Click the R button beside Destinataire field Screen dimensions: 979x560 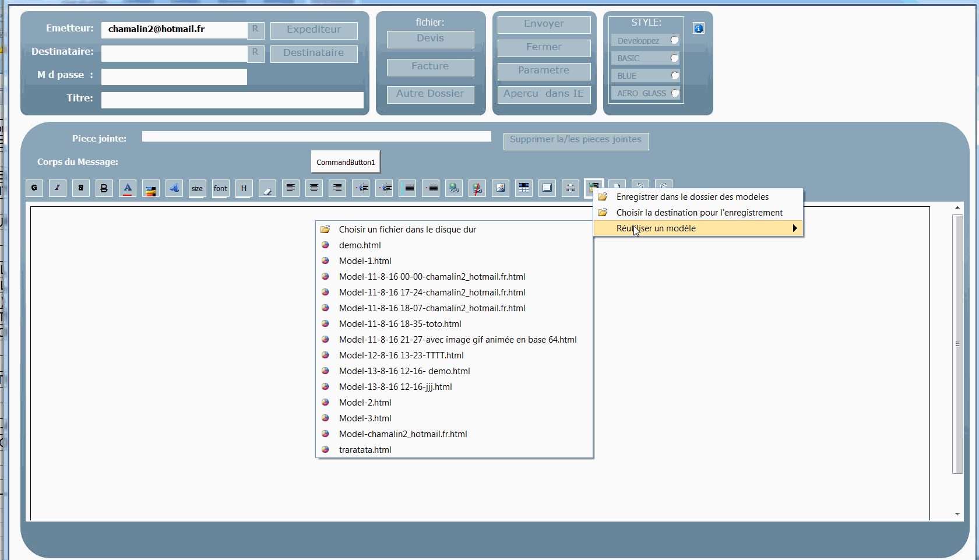[256, 54]
